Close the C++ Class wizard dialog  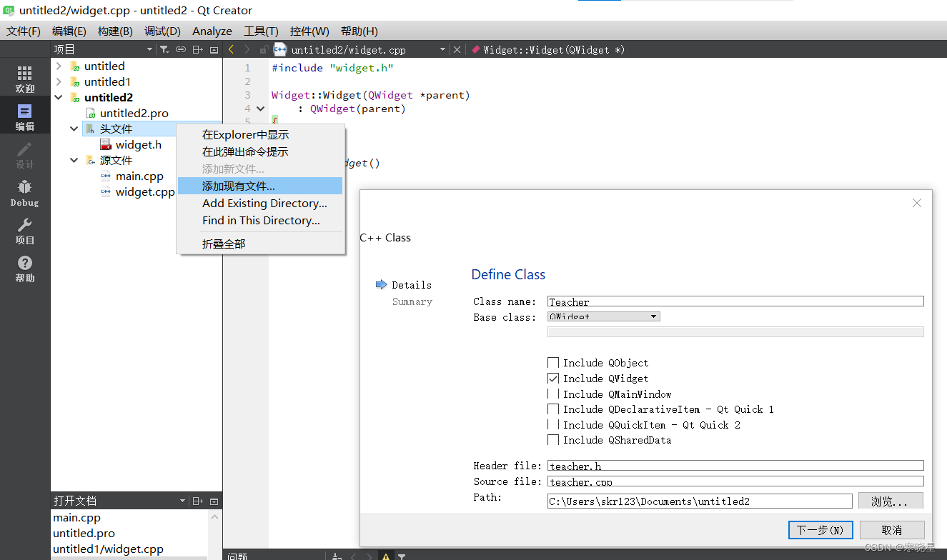point(917,203)
